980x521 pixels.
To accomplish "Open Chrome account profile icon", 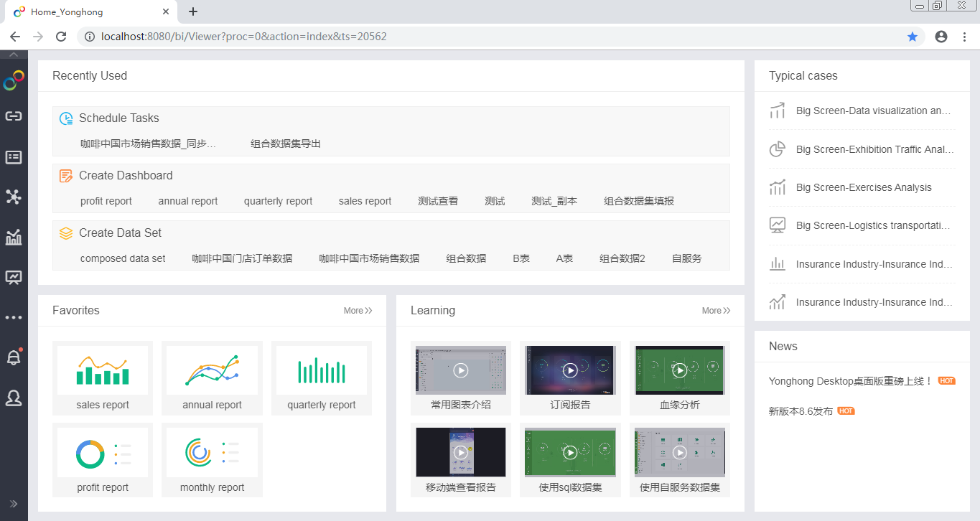I will [x=941, y=37].
